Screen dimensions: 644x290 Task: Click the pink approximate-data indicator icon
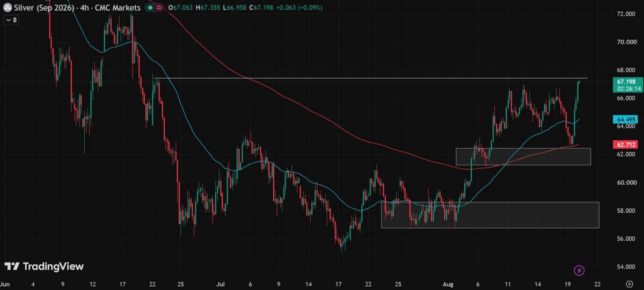[x=159, y=8]
